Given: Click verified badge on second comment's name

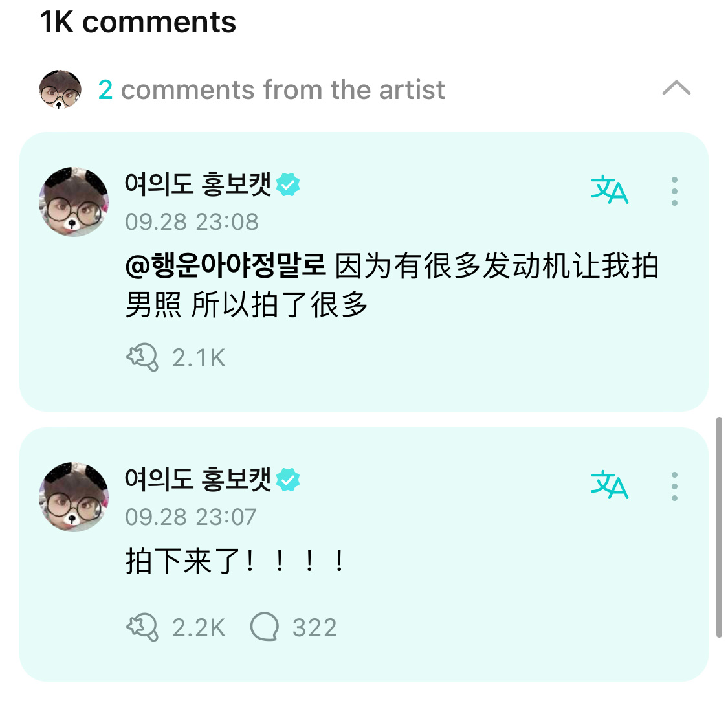Looking at the screenshot, I should point(288,480).
